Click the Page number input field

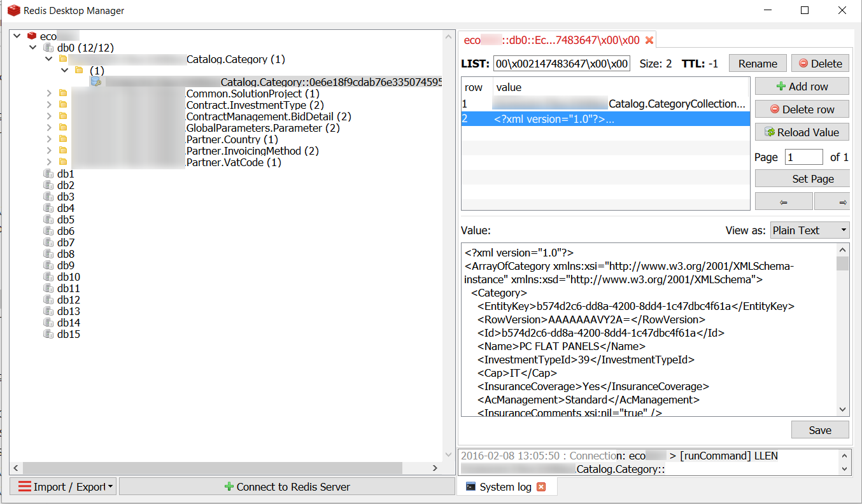[804, 157]
